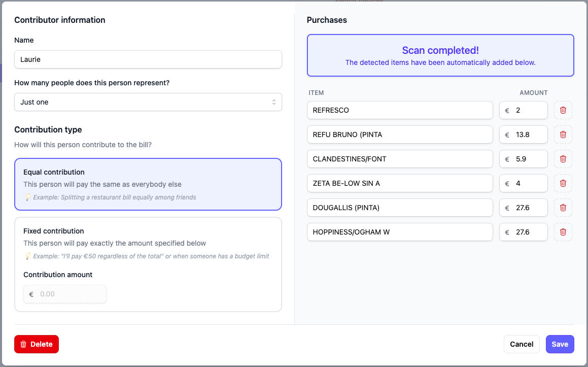Click the amount field showing 13.8

[528, 135]
